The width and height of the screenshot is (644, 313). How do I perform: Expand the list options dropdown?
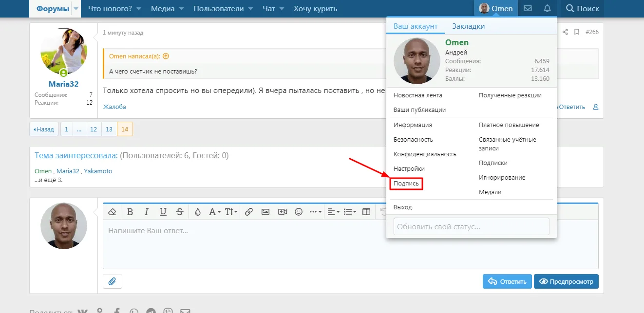[349, 212]
